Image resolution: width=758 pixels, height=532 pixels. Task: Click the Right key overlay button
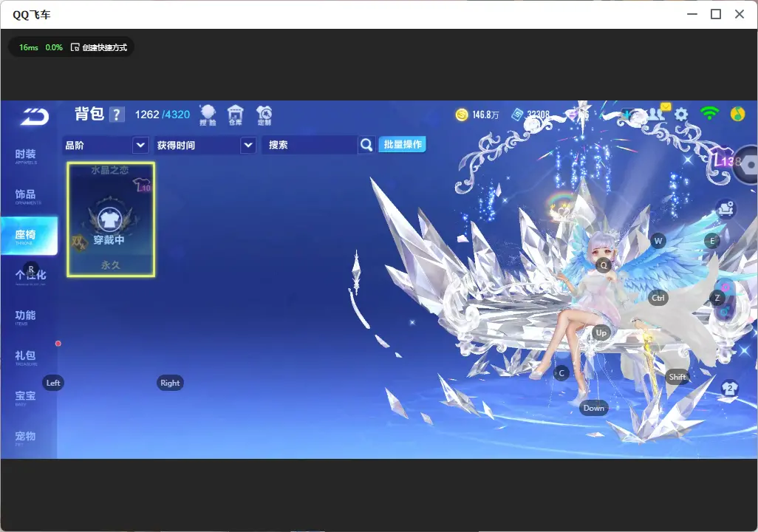click(x=170, y=383)
